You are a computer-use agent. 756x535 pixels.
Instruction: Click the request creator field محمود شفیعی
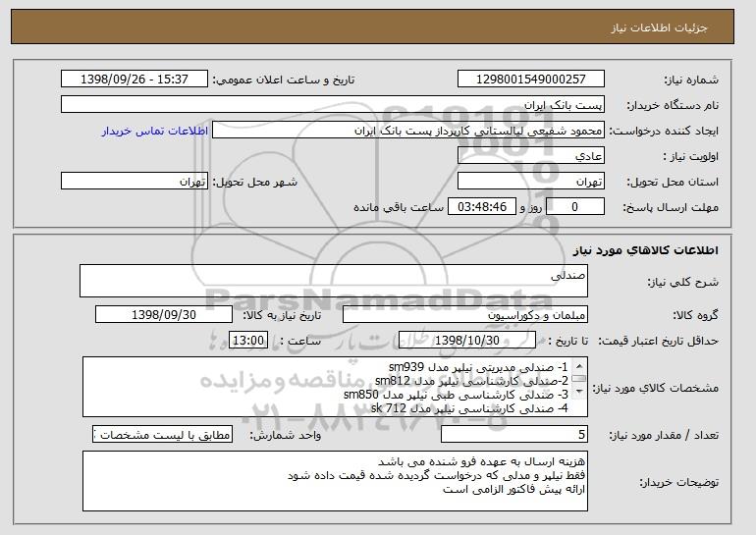(x=408, y=131)
